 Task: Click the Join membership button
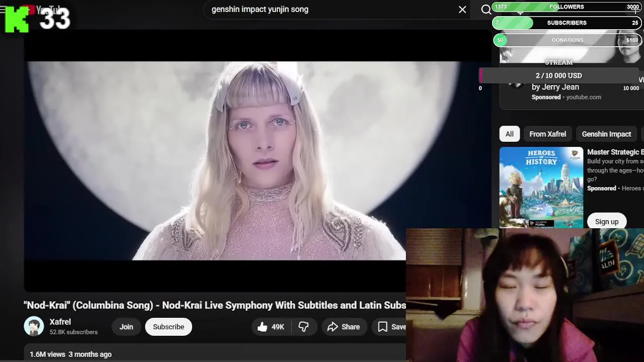click(x=126, y=327)
